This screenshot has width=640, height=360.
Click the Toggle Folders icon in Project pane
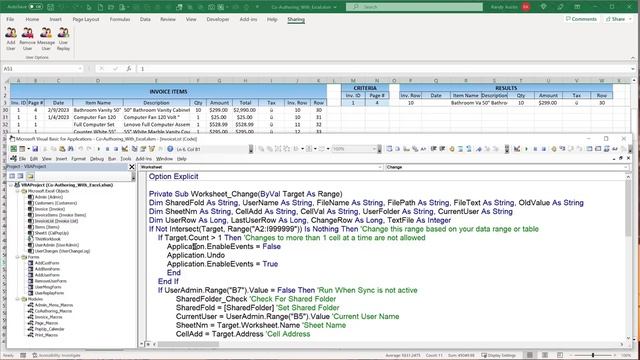pyautogui.click(x=30, y=176)
